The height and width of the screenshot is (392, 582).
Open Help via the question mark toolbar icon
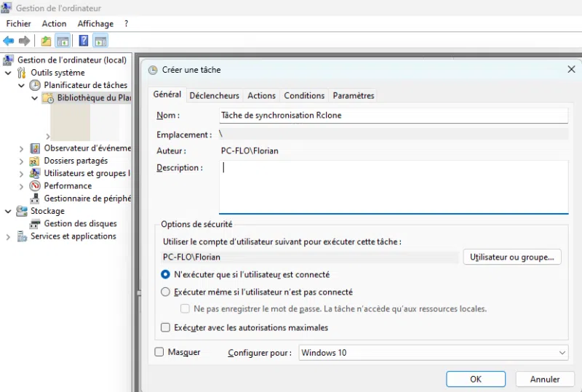(x=84, y=41)
